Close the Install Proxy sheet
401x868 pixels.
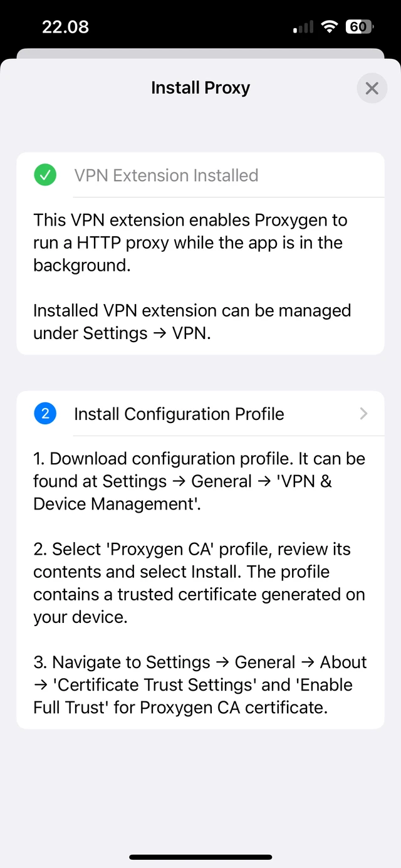(372, 88)
